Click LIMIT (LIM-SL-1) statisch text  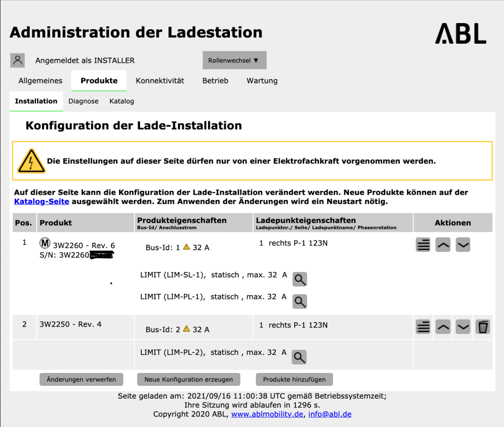[213, 275]
